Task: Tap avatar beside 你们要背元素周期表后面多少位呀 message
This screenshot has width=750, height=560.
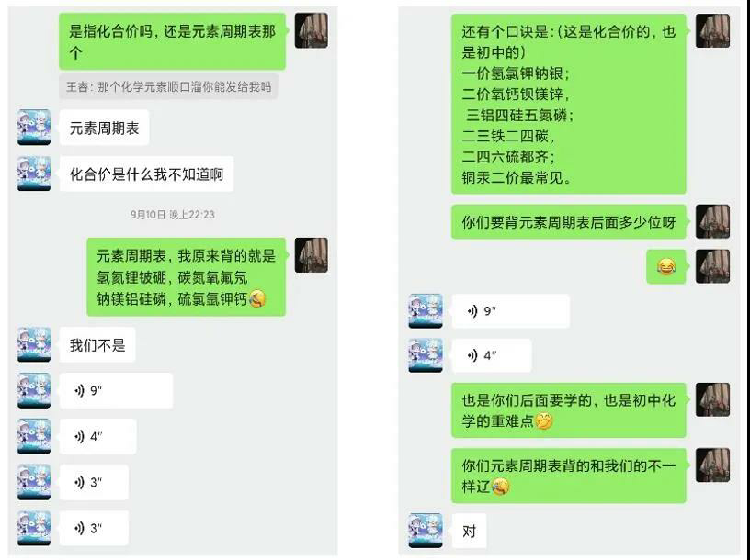Action: 713,222
